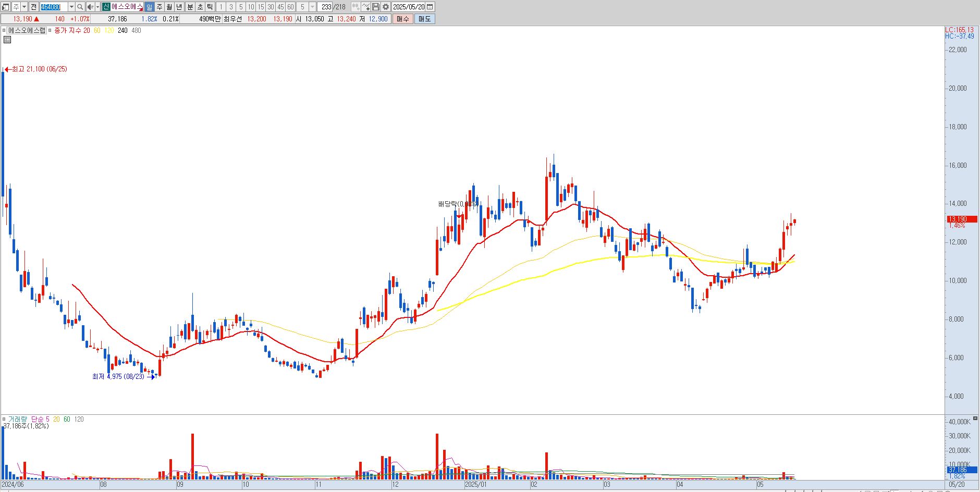Select the 틱 tick period button

coord(210,7)
